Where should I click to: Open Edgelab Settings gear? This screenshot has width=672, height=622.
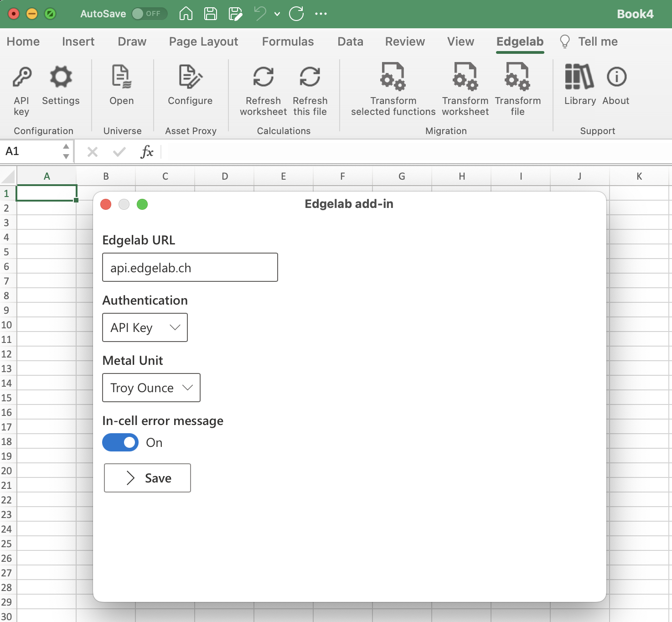[x=61, y=85]
